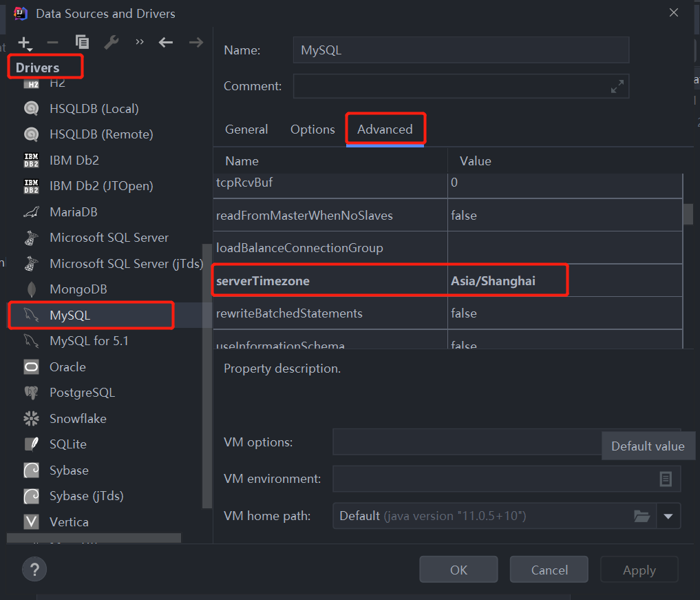Select the rewriteBatchedStatements property
Screen dimensions: 700x600
coord(330,313)
